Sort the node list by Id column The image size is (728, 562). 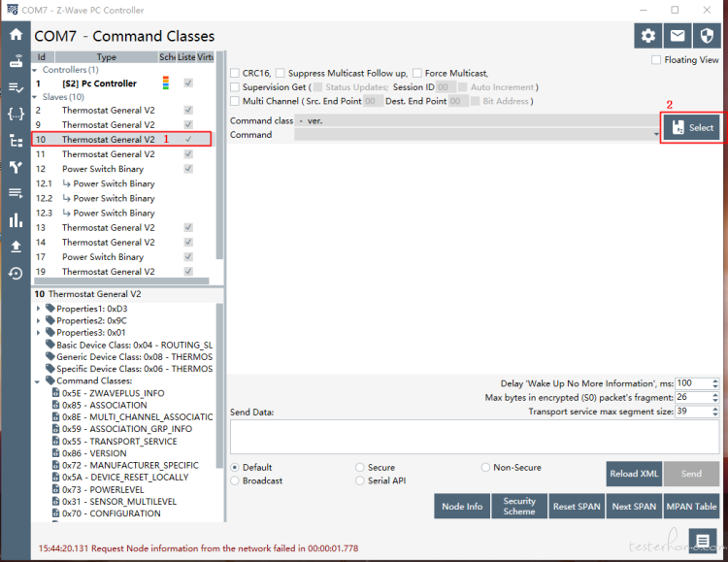[43, 56]
